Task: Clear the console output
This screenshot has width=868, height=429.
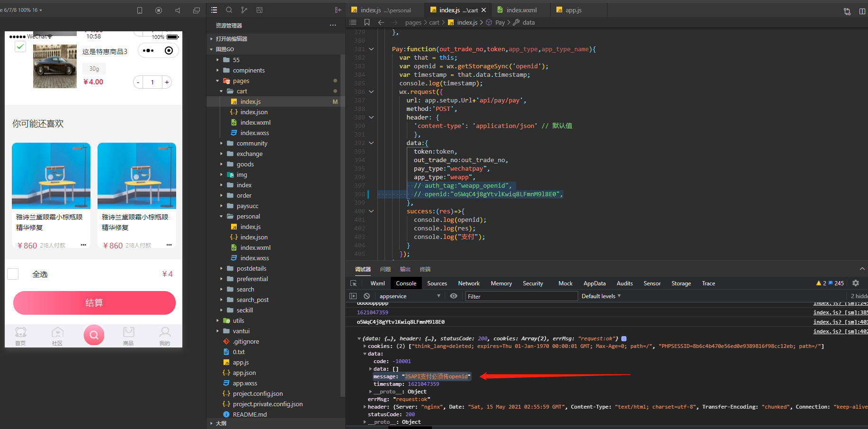Action: tap(367, 296)
